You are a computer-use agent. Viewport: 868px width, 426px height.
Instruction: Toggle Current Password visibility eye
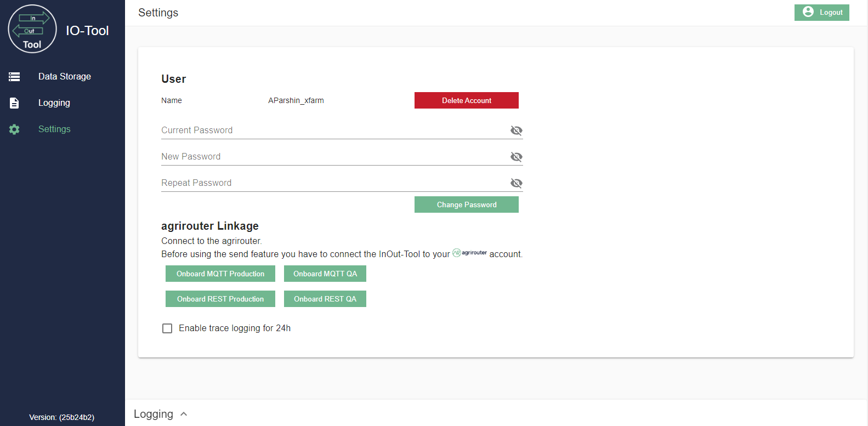click(516, 130)
